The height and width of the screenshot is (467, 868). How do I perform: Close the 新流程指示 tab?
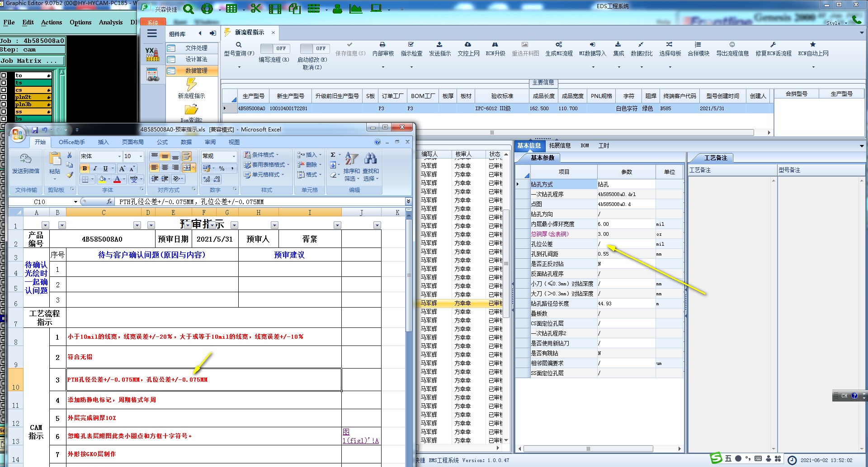pyautogui.click(x=273, y=33)
